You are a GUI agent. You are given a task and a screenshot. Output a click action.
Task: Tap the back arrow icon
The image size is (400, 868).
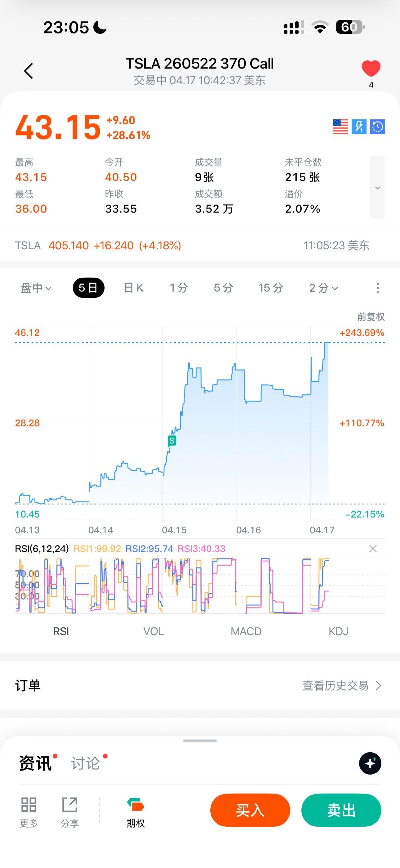[29, 71]
